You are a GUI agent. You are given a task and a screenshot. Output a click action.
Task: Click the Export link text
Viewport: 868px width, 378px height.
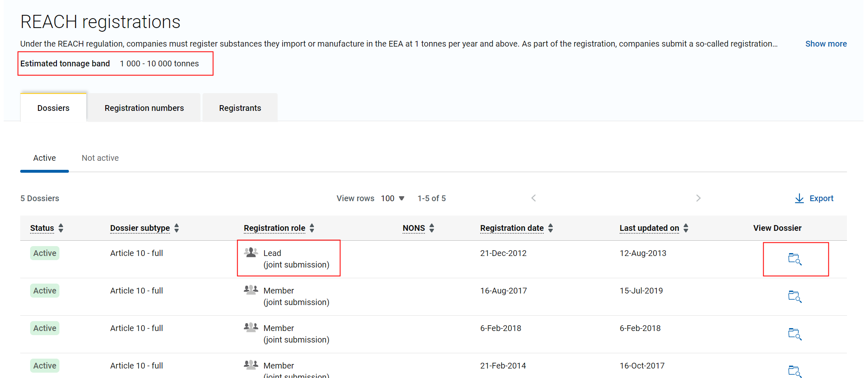click(821, 199)
